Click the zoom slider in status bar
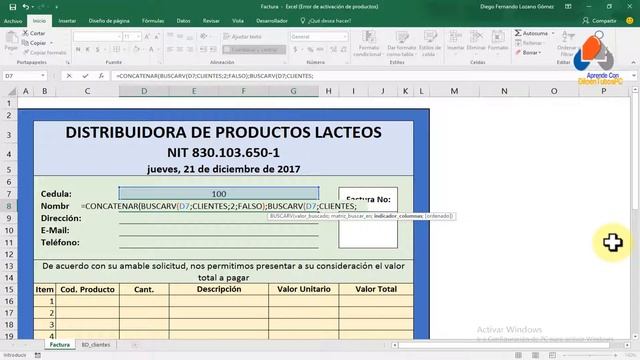The image size is (640, 360). click(589, 355)
